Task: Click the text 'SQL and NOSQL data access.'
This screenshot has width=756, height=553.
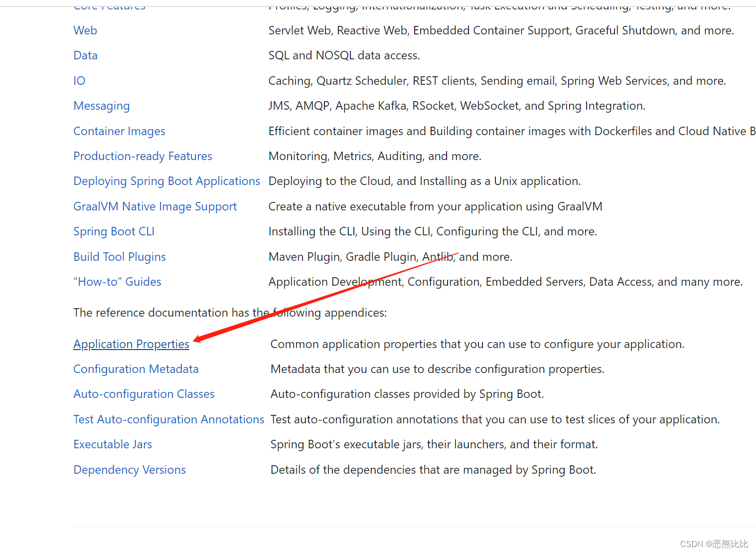Action: [x=344, y=55]
